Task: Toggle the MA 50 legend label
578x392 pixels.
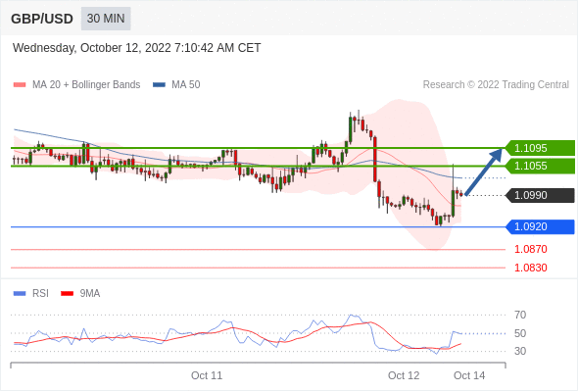Action: (x=186, y=85)
